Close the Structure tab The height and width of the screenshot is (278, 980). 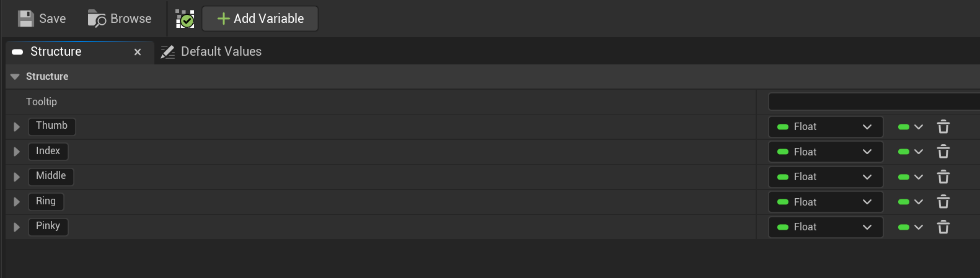(138, 52)
